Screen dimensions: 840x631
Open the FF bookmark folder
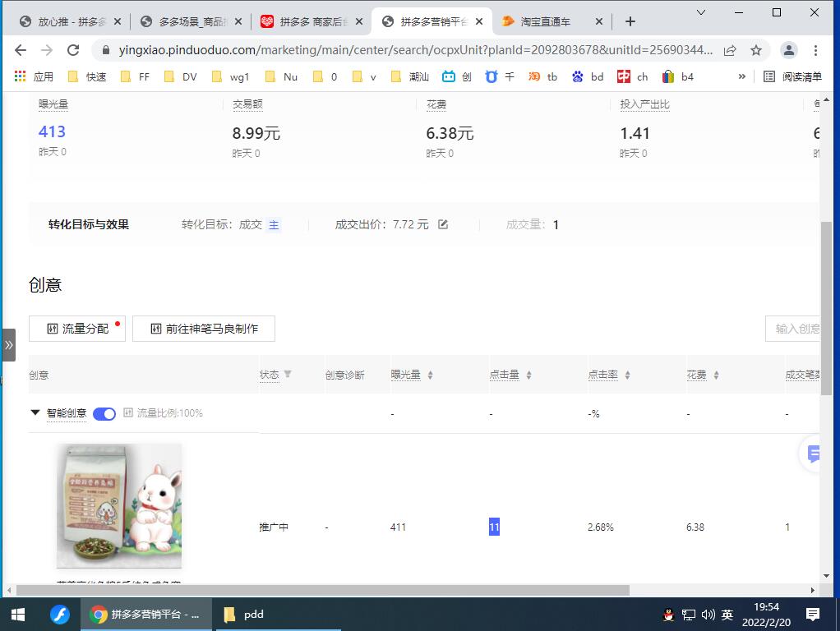(x=135, y=76)
